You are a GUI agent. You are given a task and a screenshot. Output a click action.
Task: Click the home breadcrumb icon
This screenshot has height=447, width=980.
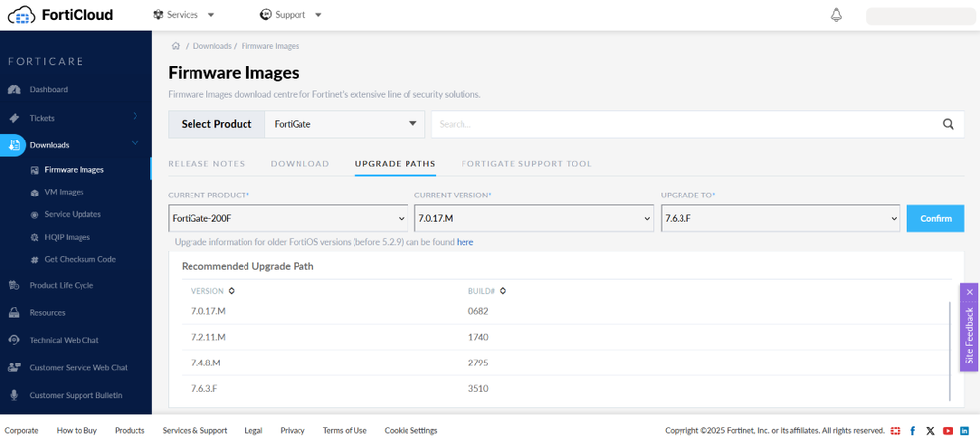pos(176,46)
